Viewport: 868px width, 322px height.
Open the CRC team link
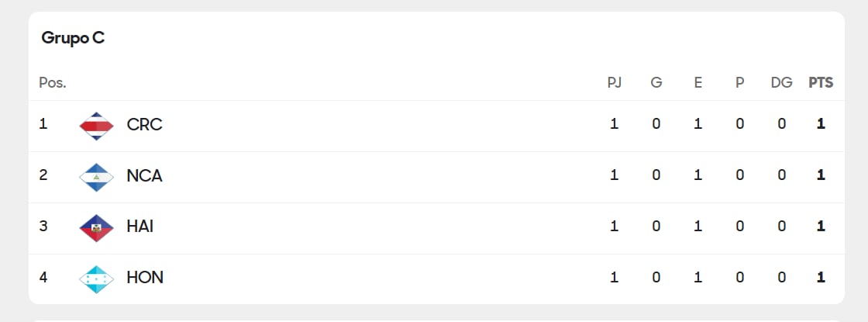coord(144,125)
